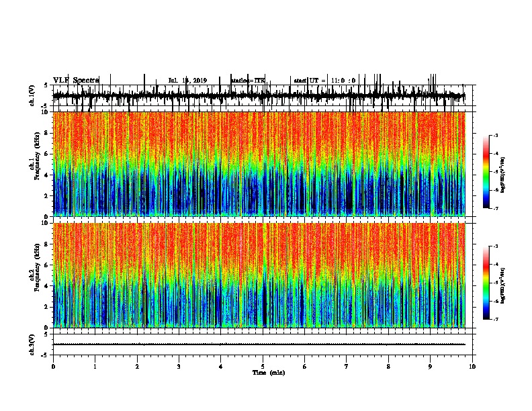
Task: Click the "start UT = 11:0 :0" header text
Action: coord(324,81)
